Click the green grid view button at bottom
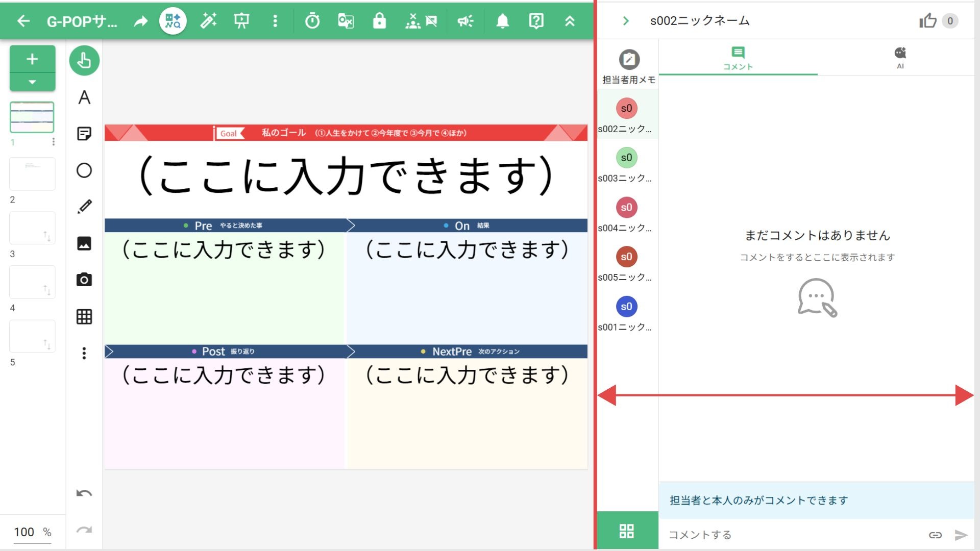 (x=627, y=531)
